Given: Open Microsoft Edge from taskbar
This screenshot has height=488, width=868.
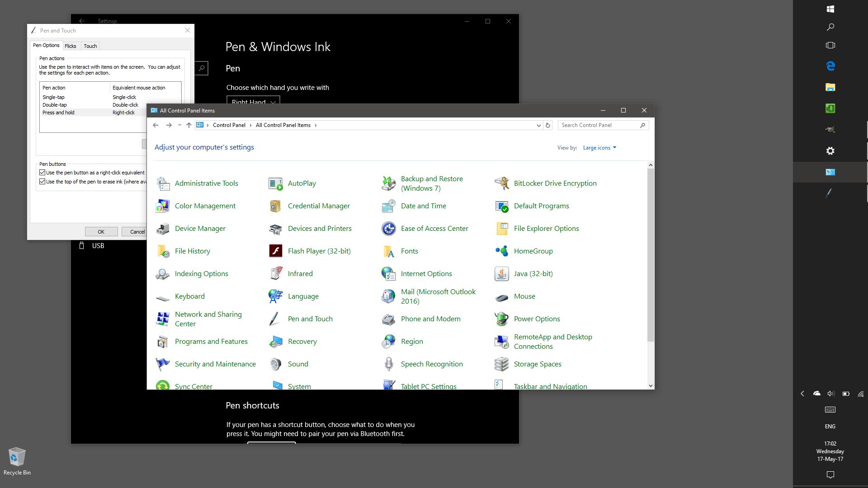Looking at the screenshot, I should point(830,66).
